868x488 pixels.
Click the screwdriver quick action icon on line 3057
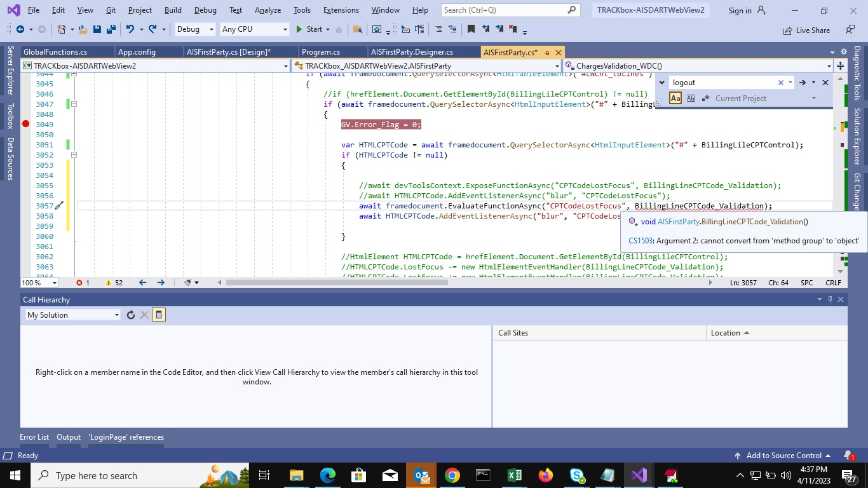point(59,206)
